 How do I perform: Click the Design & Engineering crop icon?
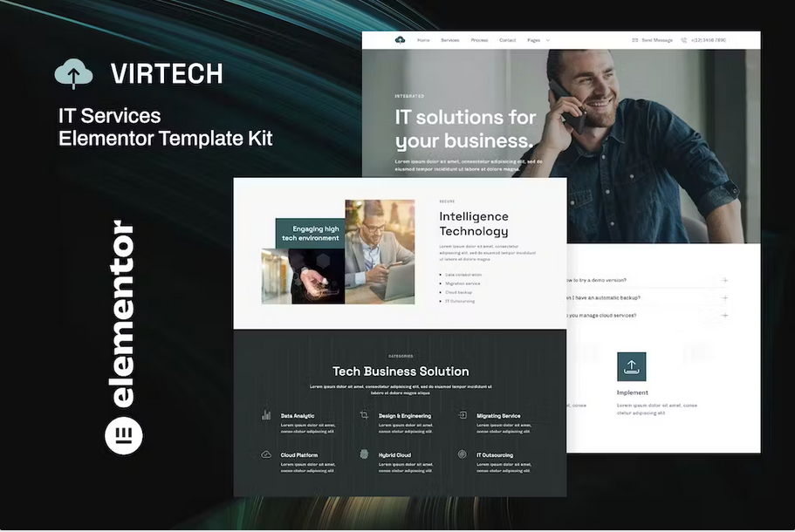click(x=364, y=416)
